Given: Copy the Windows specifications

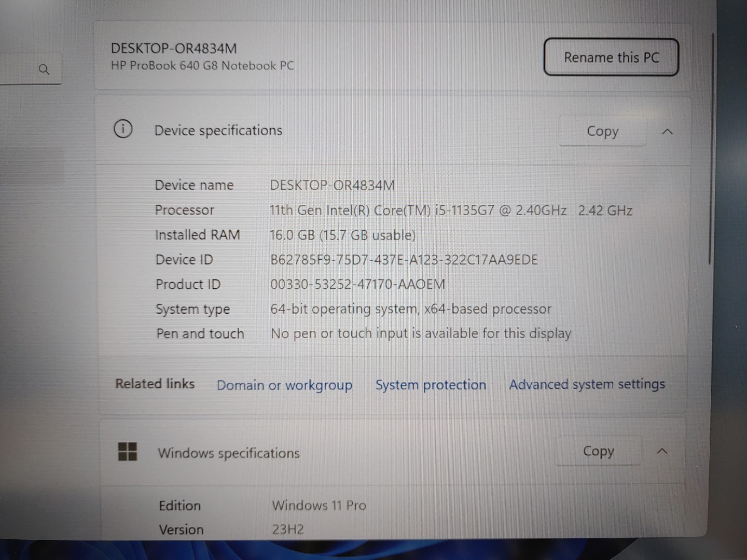Looking at the screenshot, I should point(598,451).
